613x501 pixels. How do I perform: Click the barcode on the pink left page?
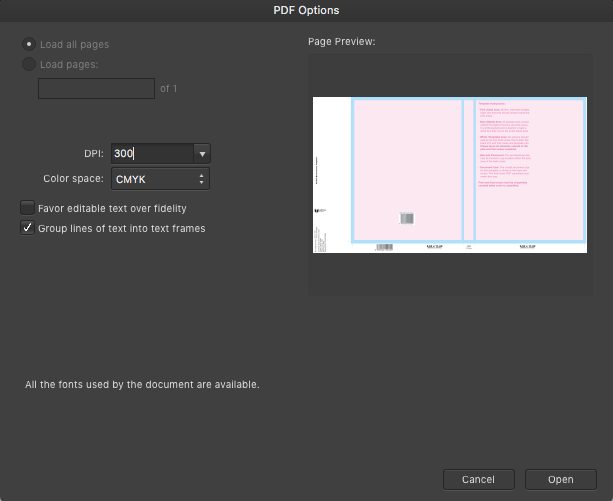pos(407,218)
